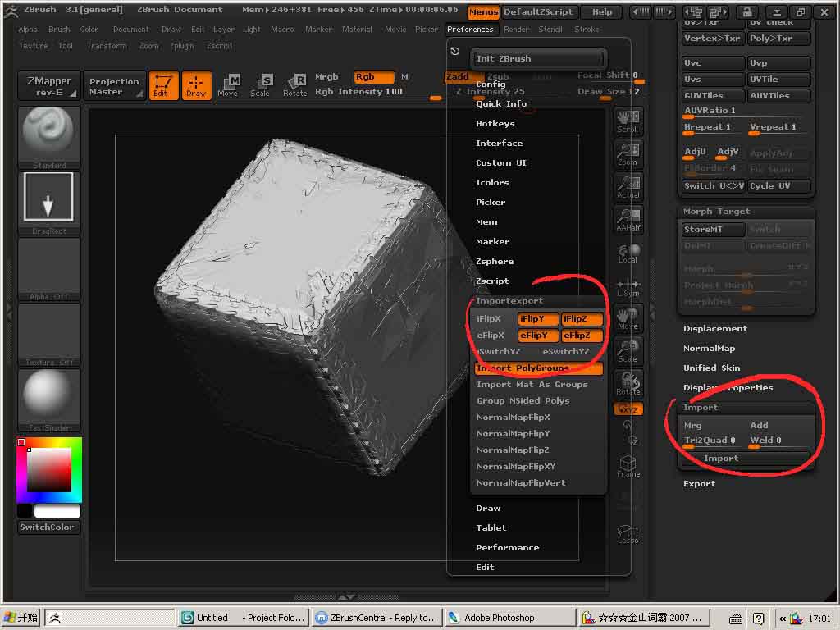Click the right shelf Scale icon
Screen dimensions: 840x630
[x=628, y=351]
